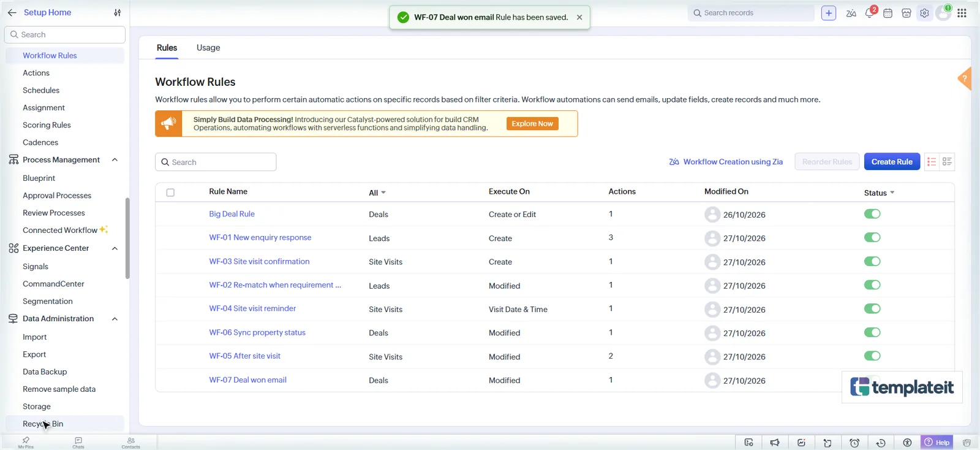Switch to the Usage tab
The width and height of the screenshot is (980, 450).
click(208, 48)
